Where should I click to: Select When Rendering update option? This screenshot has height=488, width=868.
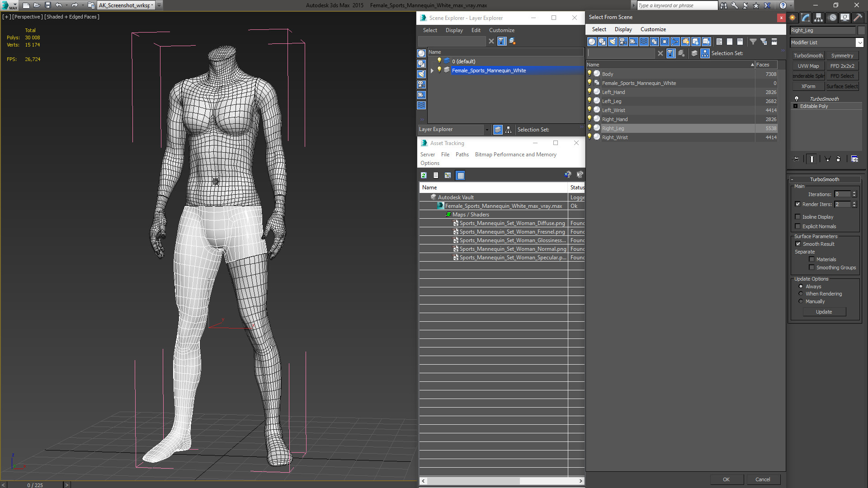801,294
